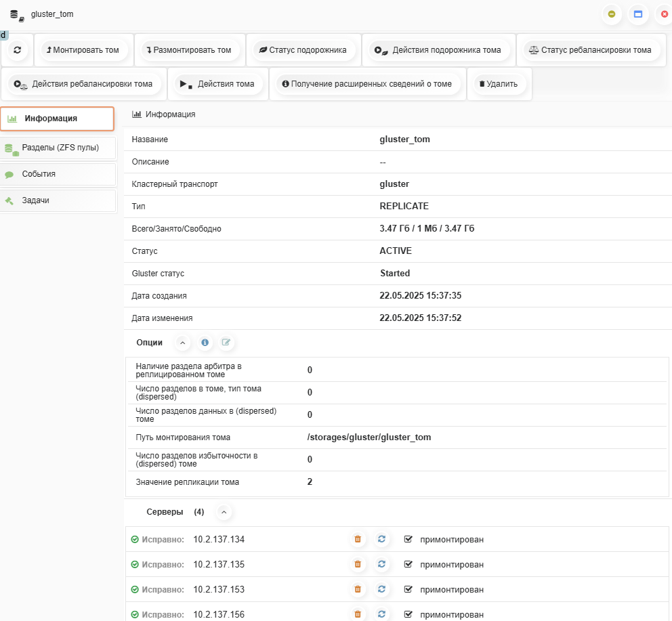This screenshot has width=672, height=621.
Task: Click the Серверы section heading
Action: [165, 512]
